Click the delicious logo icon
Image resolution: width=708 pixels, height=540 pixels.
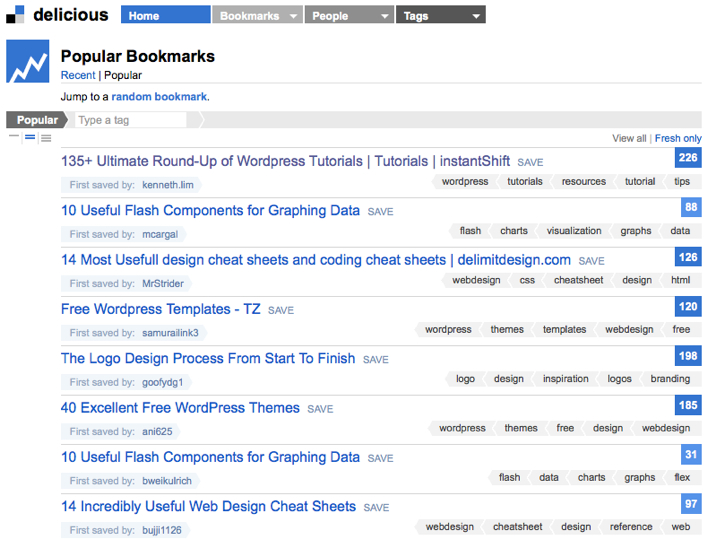pyautogui.click(x=15, y=14)
